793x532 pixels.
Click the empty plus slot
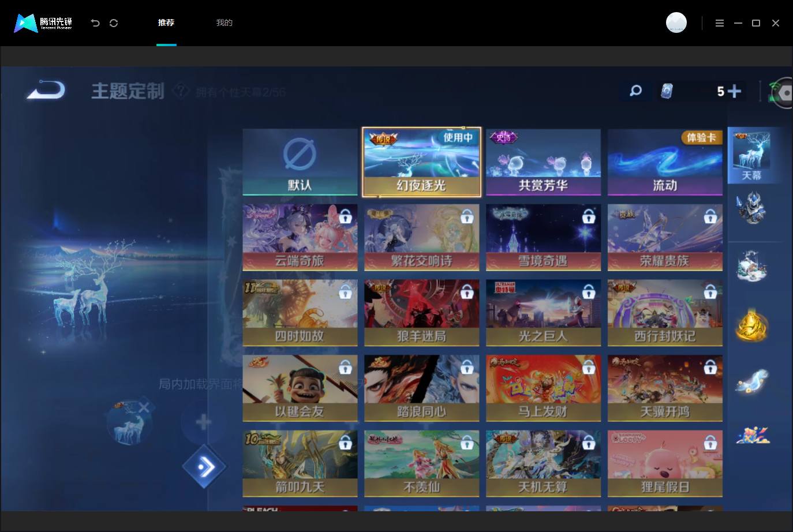click(x=203, y=422)
